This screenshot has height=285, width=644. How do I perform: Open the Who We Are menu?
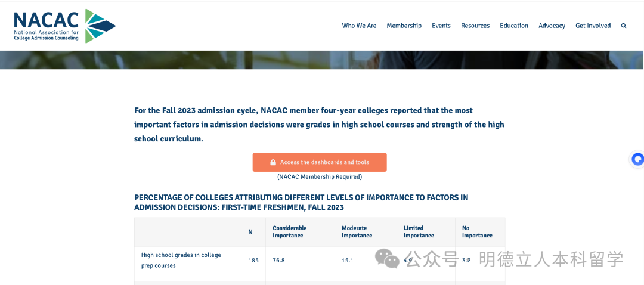tap(359, 26)
